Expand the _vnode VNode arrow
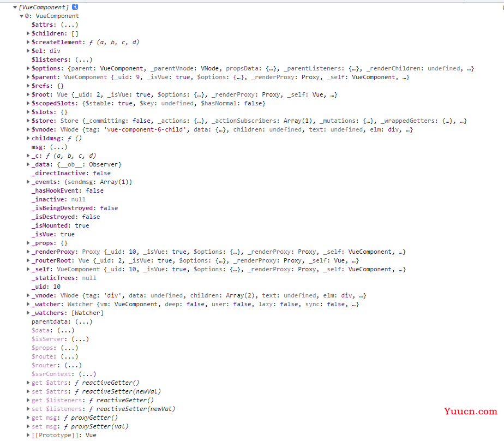The height and width of the screenshot is (441, 504). [x=28, y=295]
